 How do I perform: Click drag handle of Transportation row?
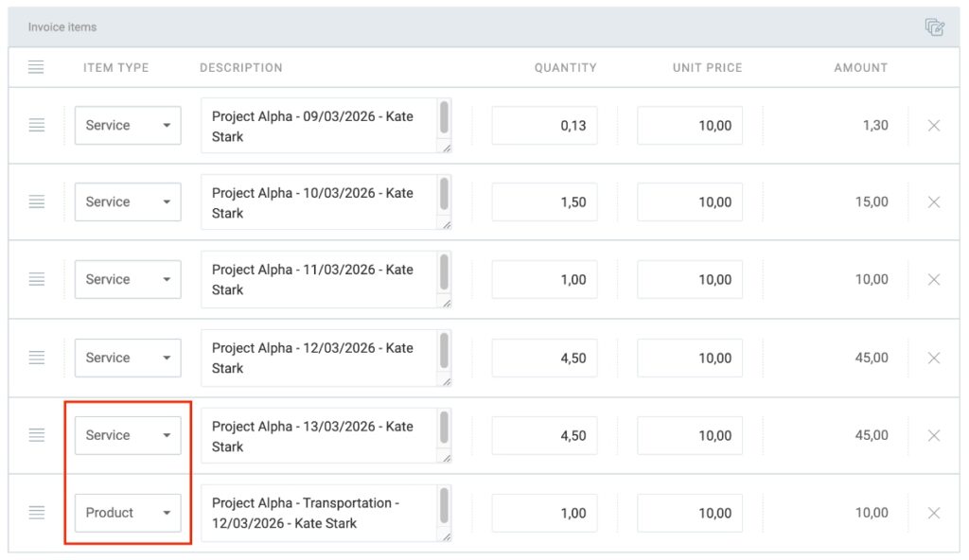tap(37, 514)
